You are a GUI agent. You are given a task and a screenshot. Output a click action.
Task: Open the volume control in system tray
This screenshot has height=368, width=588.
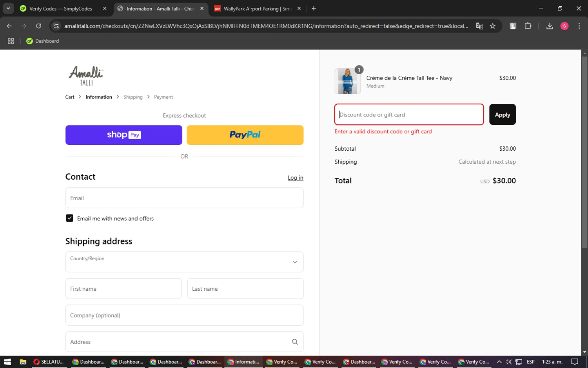[508, 362]
